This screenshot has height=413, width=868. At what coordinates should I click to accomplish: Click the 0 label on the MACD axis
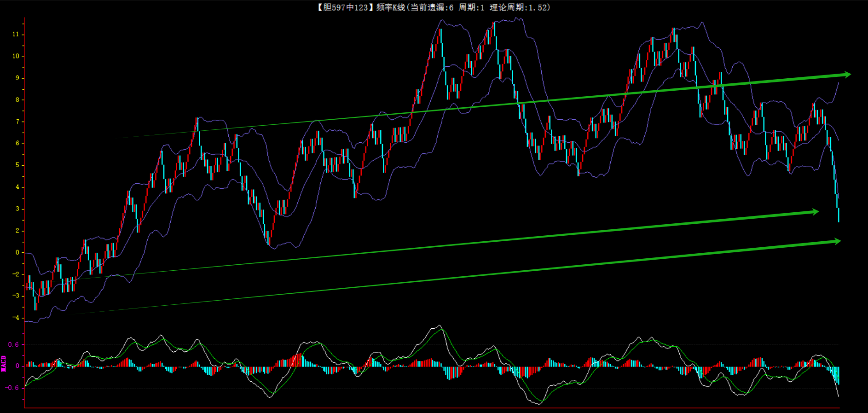17,366
